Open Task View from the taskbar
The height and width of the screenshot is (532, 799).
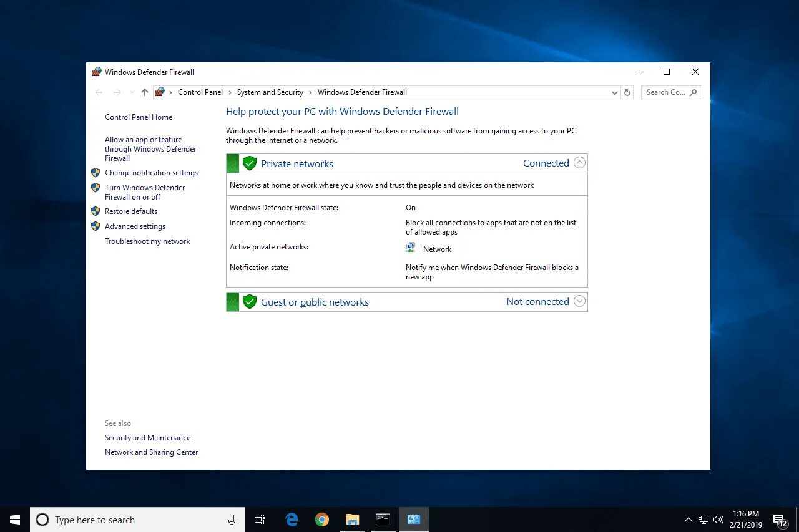tap(260, 520)
